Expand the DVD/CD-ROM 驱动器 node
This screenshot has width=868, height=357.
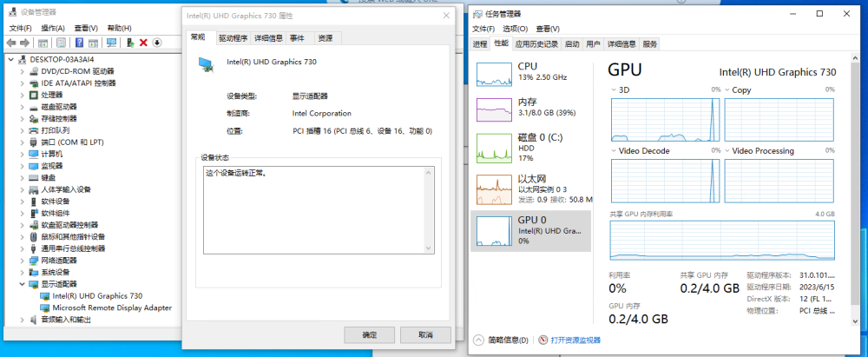23,71
